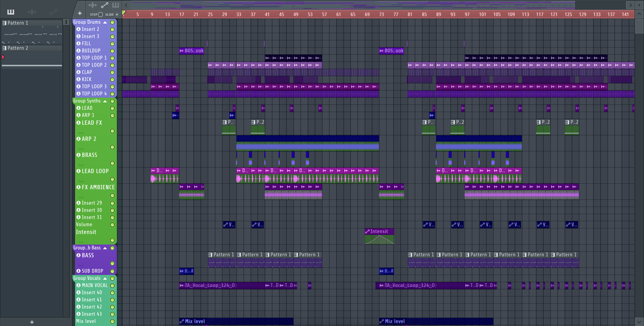Viewport: 644px width, 326px height.
Task: Switch to automation clip focus icon in toolbar
Action: [104, 5]
